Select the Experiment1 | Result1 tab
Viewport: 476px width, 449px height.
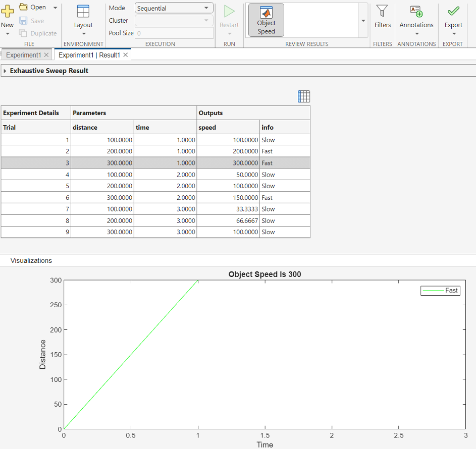point(89,55)
